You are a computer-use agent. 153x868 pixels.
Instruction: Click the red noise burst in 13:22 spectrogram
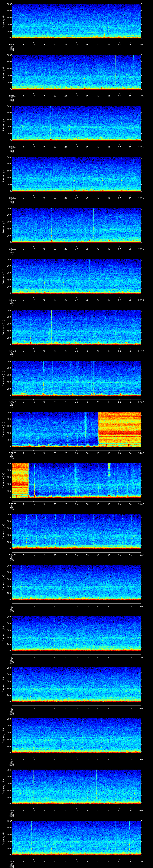[x=119, y=429]
